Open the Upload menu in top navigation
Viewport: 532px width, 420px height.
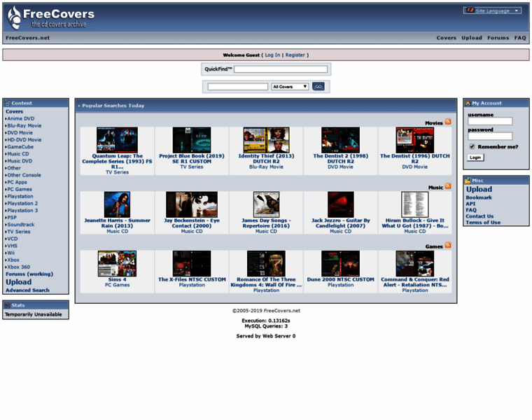coord(472,38)
